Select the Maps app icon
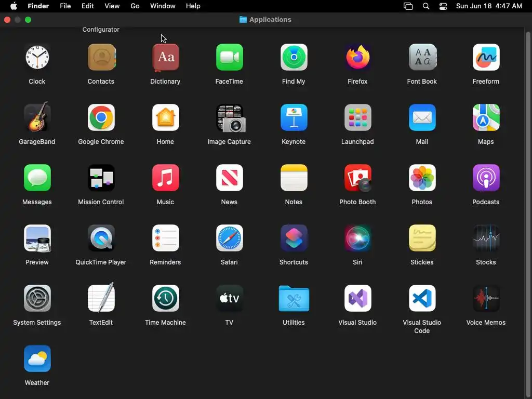532x399 pixels. tap(486, 117)
